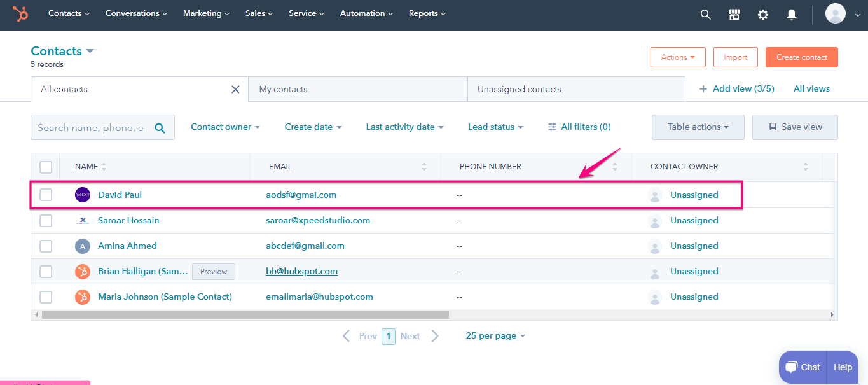This screenshot has width=868, height=385.
Task: Sort by the CONTACT OWNER column arrows
Action: 806,167
